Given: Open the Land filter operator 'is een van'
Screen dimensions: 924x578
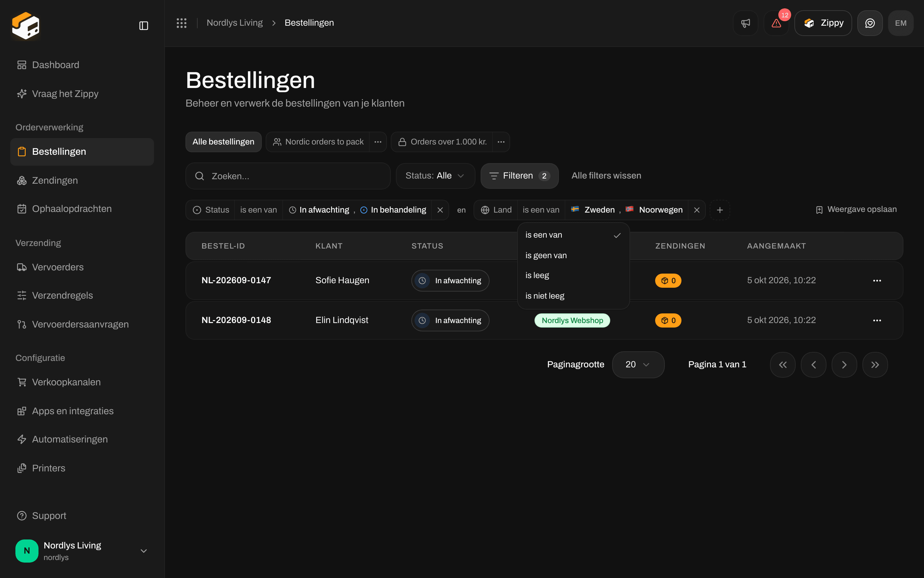Looking at the screenshot, I should pos(541,210).
